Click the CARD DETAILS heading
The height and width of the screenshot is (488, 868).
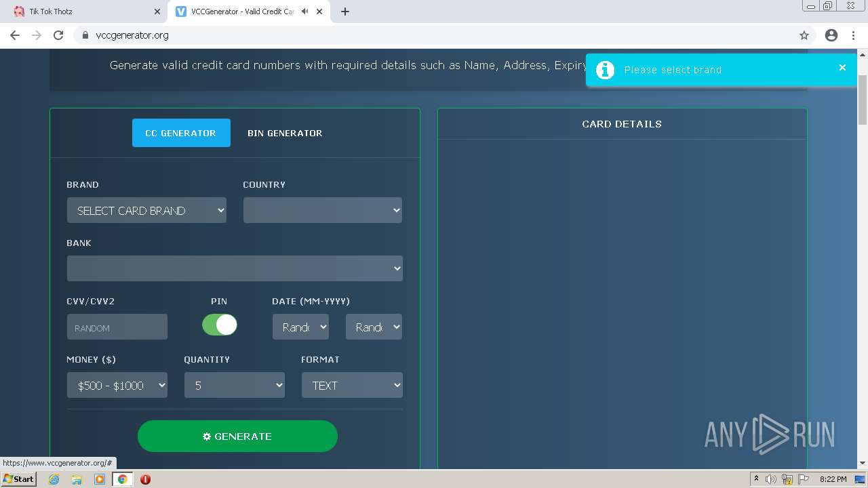point(622,124)
